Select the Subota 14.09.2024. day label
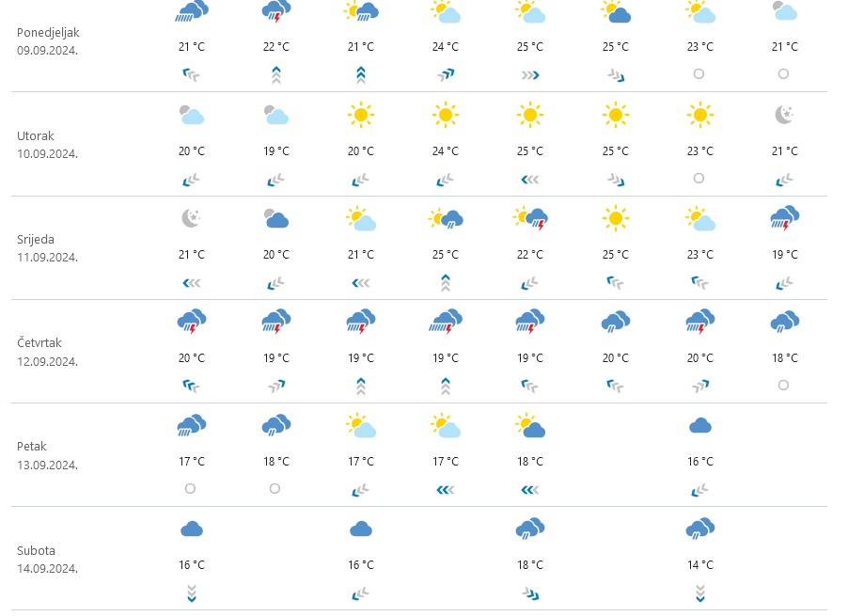Screen dimensions: 848x616 click(47, 560)
